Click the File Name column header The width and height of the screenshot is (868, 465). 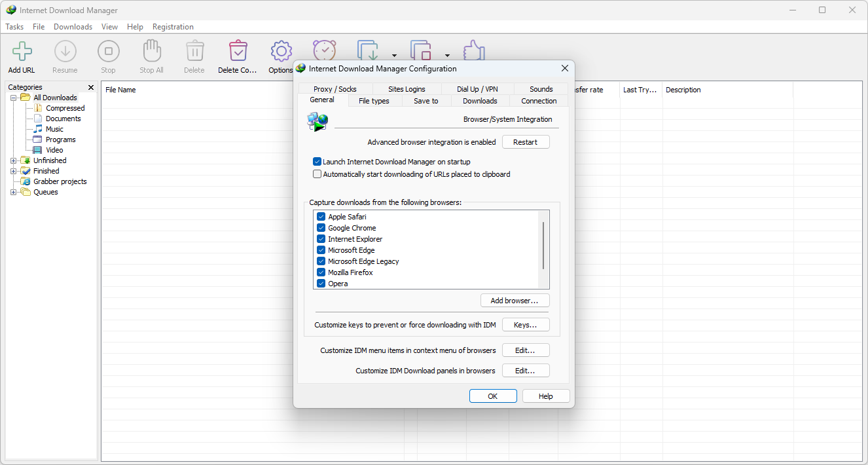120,90
